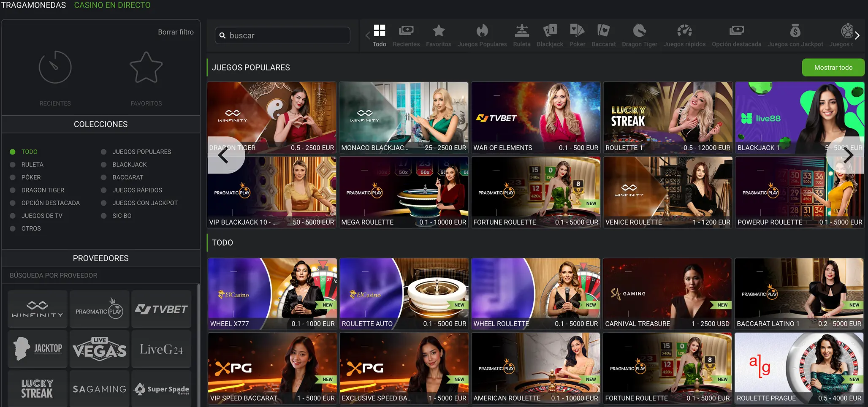This screenshot has height=407, width=868.
Task: Select the RULETA collection radio button
Action: tap(13, 165)
